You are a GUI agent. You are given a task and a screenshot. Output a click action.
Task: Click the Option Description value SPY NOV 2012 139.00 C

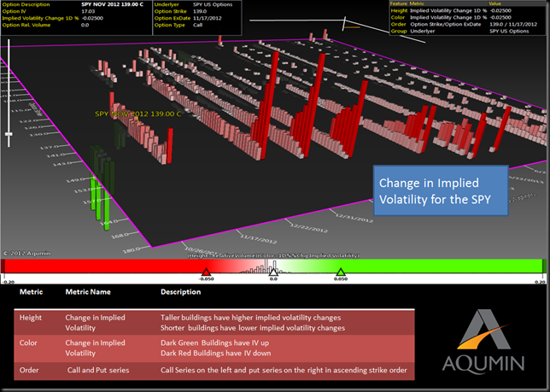(112, 4)
